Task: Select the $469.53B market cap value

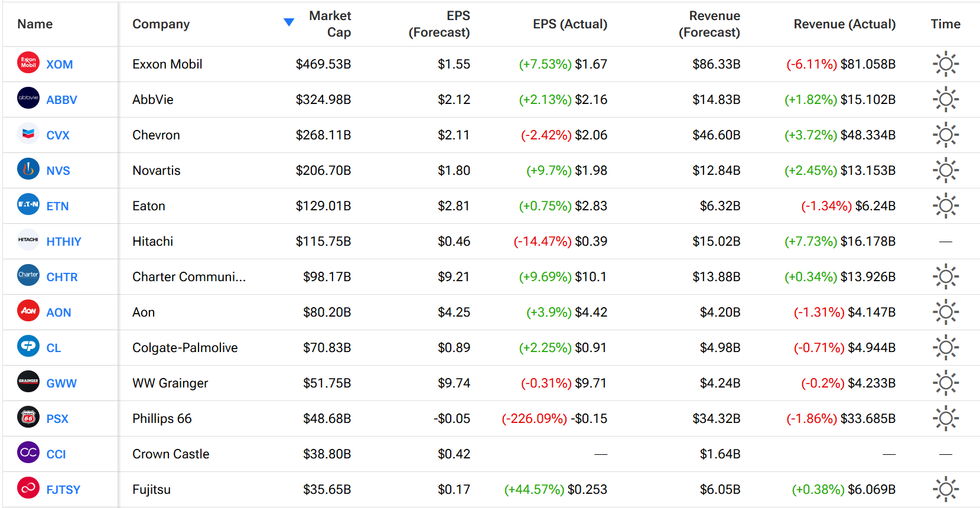Action: point(324,64)
